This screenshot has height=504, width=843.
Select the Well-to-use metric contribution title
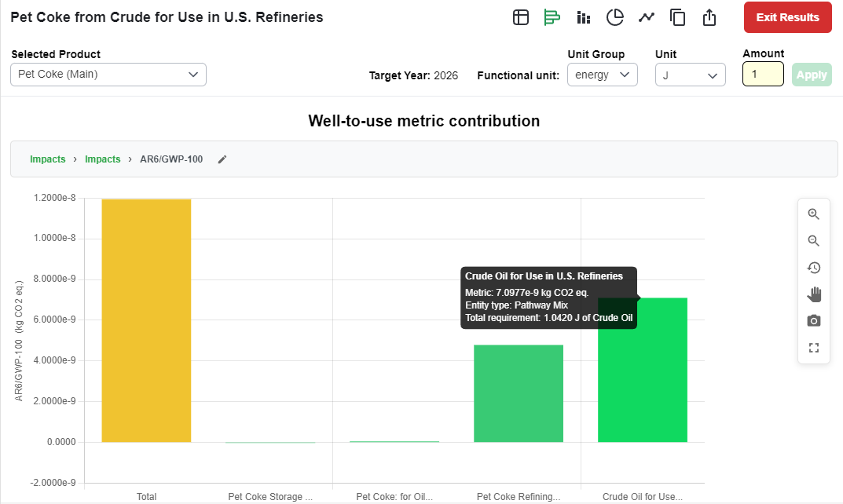pos(423,121)
